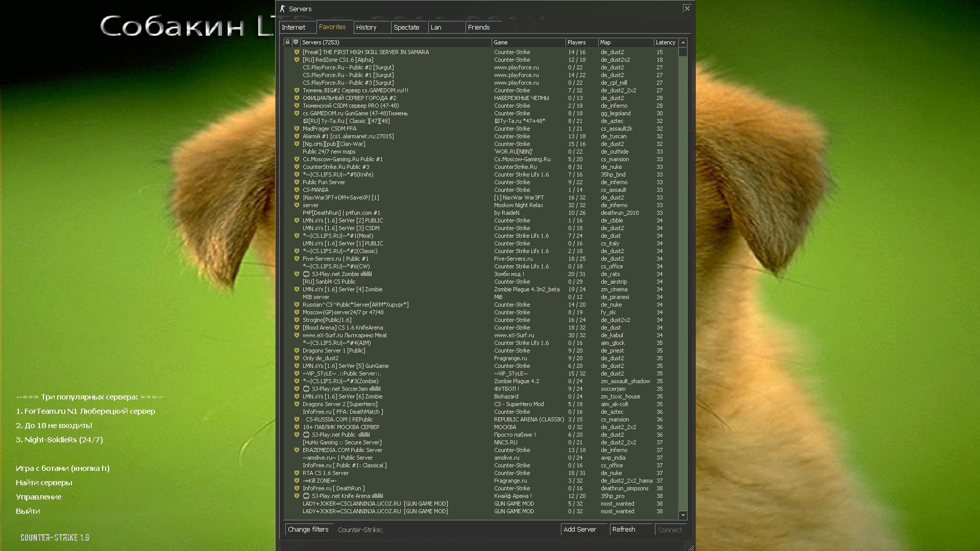The width and height of the screenshot is (980, 551).
Task: Click 'Выйти' to quit the game
Action: tap(28, 511)
